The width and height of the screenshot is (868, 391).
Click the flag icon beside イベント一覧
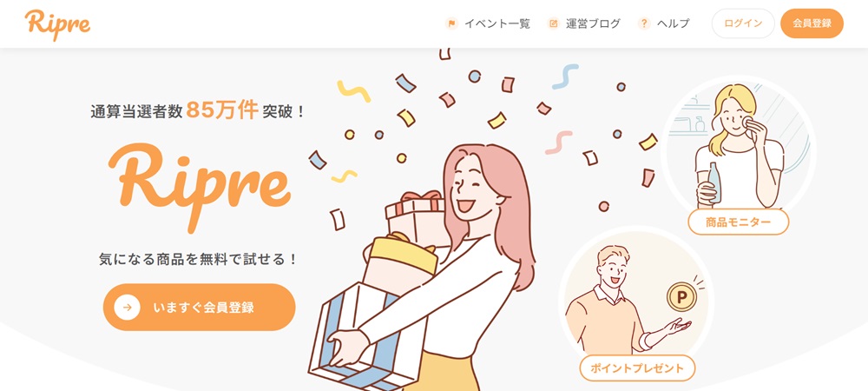point(451,23)
